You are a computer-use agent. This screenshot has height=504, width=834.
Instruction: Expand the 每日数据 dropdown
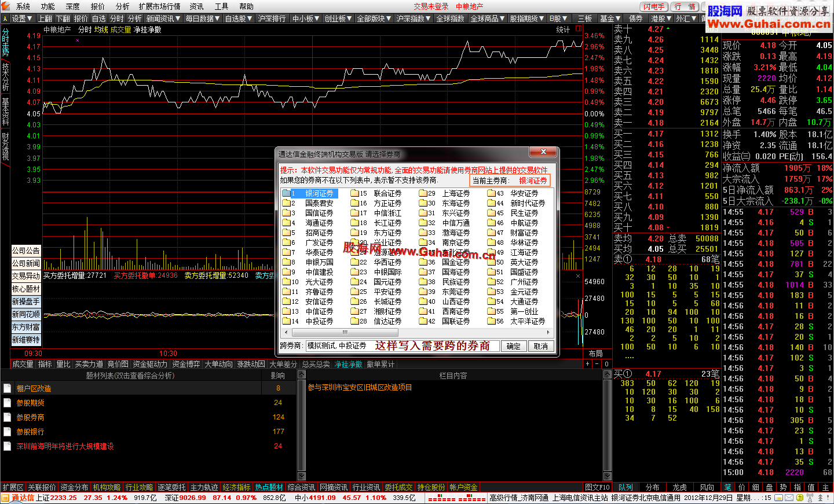click(x=203, y=19)
